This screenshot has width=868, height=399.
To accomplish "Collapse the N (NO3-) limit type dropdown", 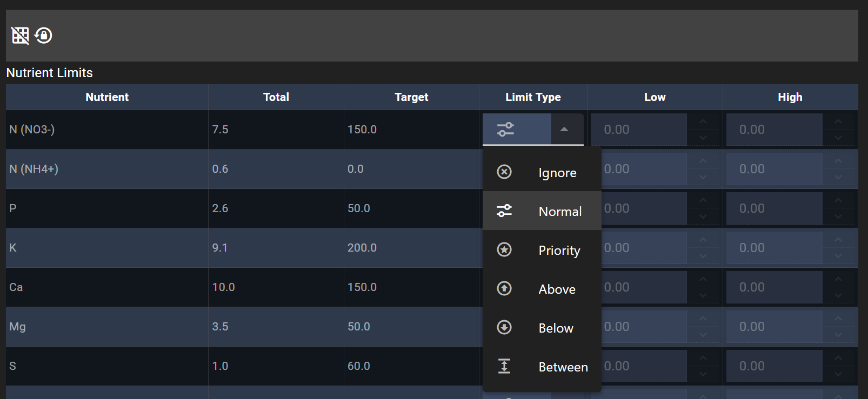I will (x=564, y=130).
